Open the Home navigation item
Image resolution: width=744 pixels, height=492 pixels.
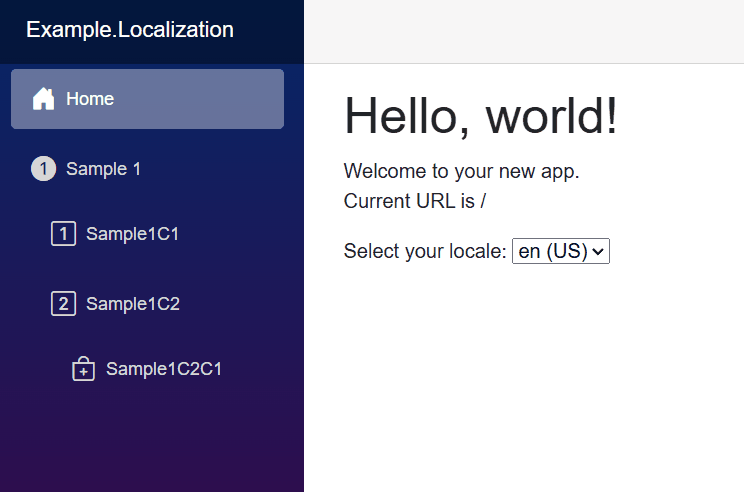(x=147, y=99)
